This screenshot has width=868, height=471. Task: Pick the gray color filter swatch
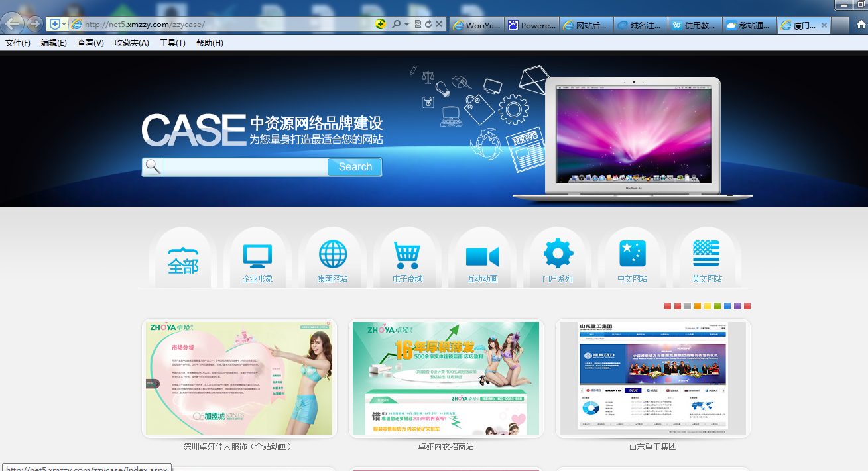[688, 306]
